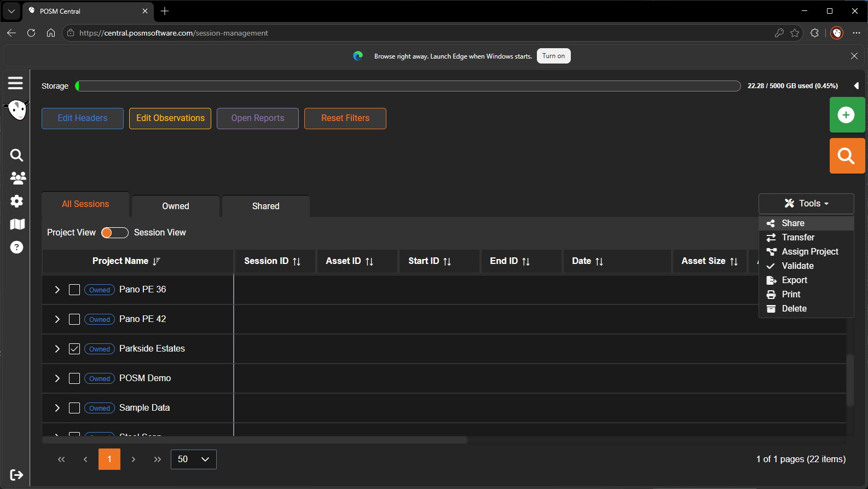Open the users group sidebar icon
Screen dimensions: 868x489
pyautogui.click(x=18, y=178)
